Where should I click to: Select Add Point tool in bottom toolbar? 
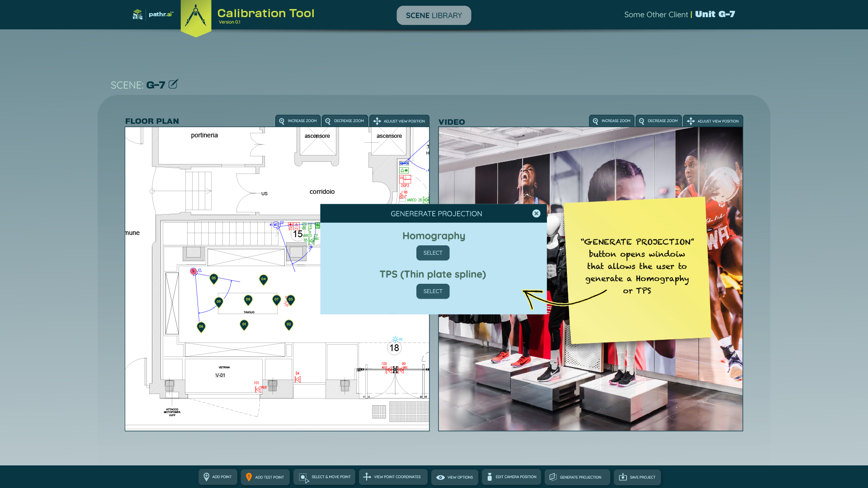(217, 477)
